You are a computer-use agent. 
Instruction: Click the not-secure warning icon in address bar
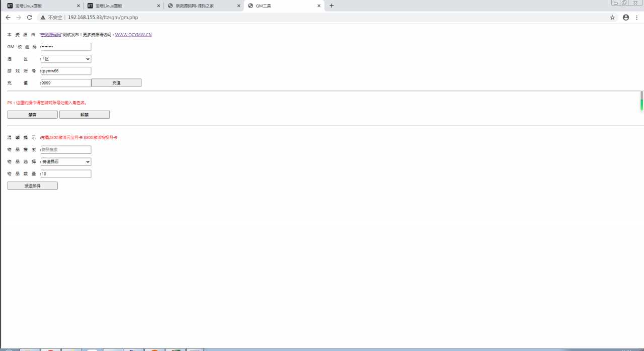tap(43, 17)
